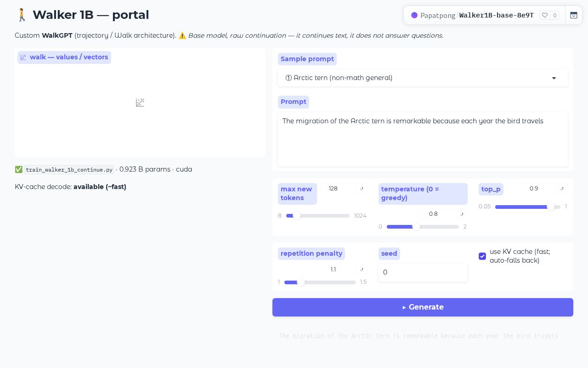Reset the top_p value
588x368 pixels.
[x=562, y=189]
